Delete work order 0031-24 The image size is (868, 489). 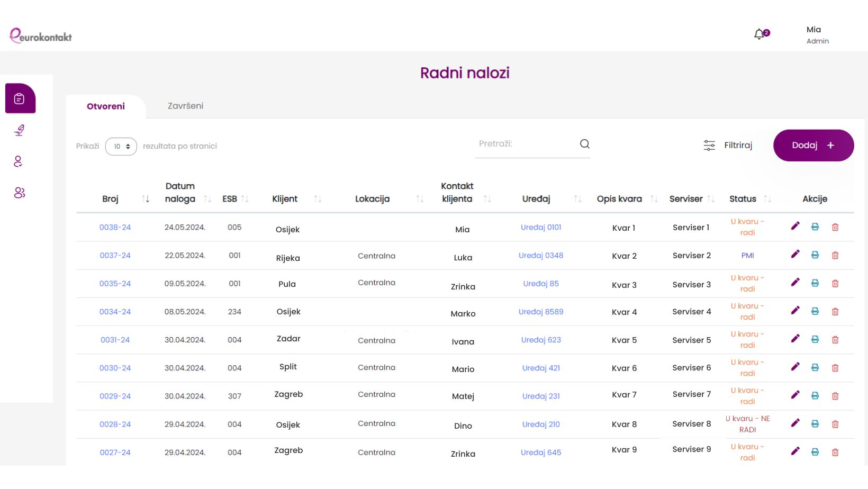click(835, 339)
